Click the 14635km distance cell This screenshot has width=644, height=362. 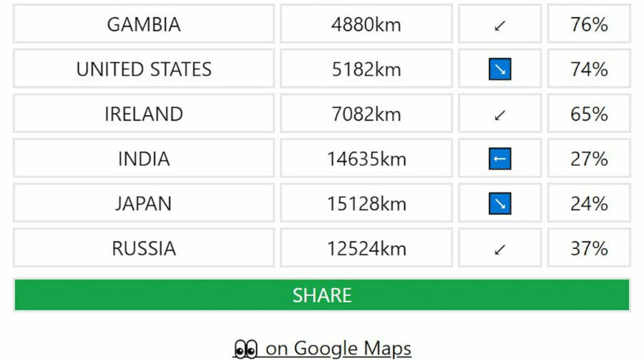(x=366, y=158)
